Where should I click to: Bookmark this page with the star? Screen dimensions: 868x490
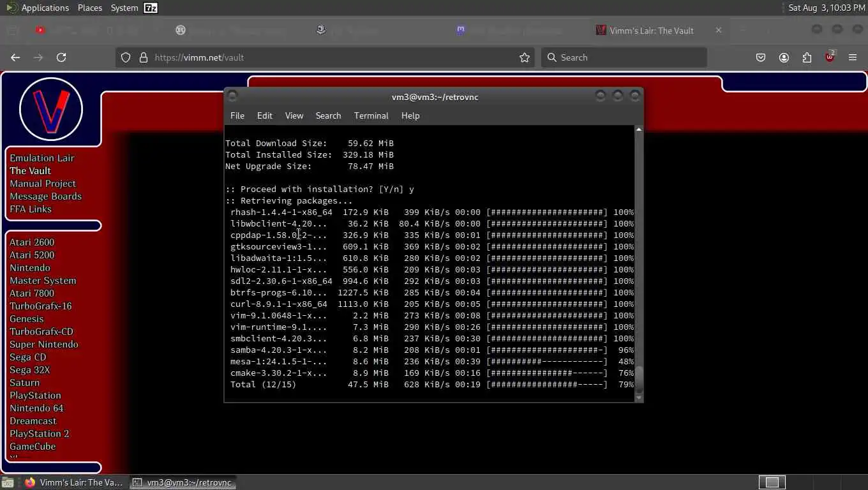525,57
